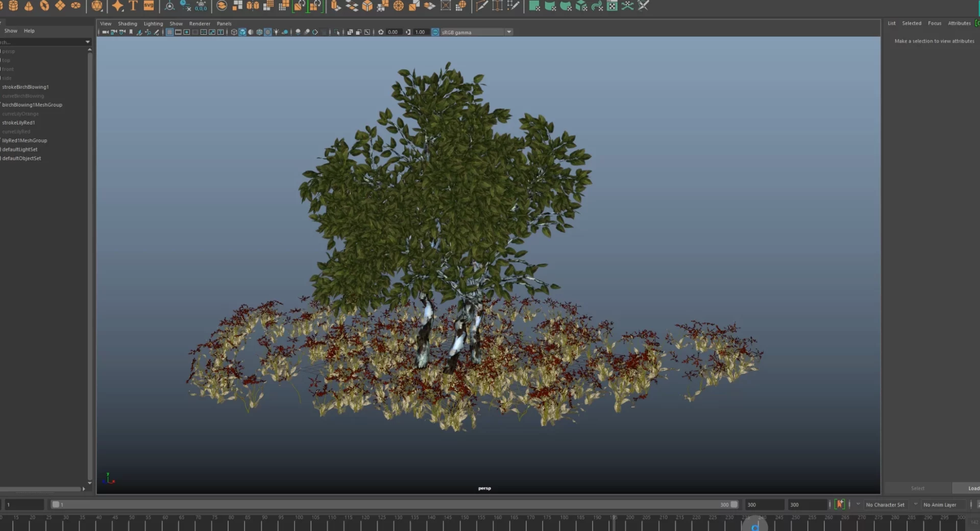
Task: Click the teal spherical mapping icon
Action: pyautogui.click(x=566, y=6)
